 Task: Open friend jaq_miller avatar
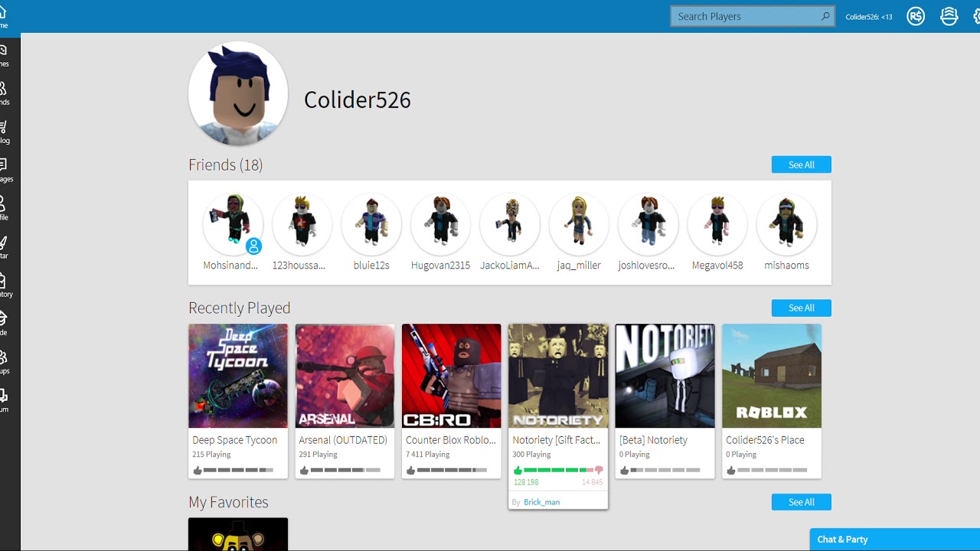click(x=579, y=224)
